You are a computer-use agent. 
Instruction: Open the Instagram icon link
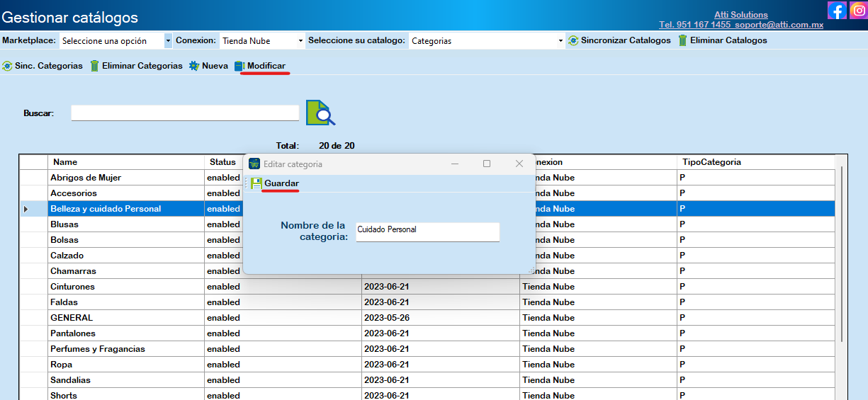(858, 11)
